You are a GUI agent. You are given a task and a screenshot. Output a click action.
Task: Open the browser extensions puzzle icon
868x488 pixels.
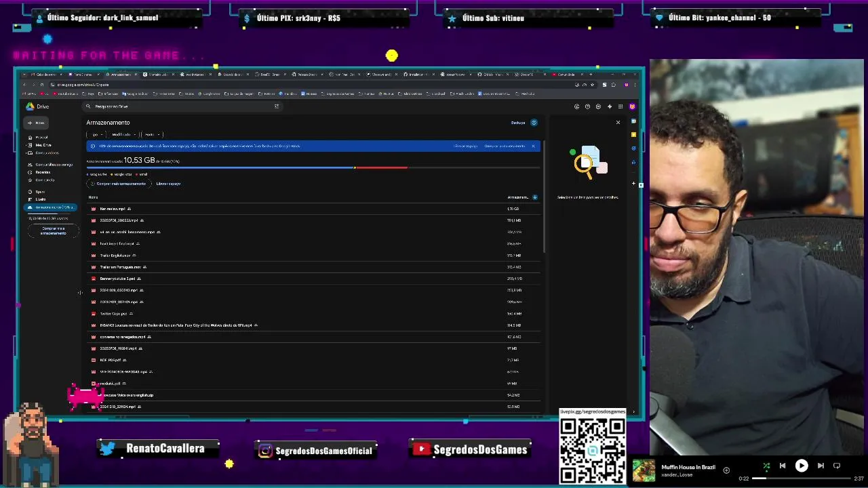click(x=613, y=85)
